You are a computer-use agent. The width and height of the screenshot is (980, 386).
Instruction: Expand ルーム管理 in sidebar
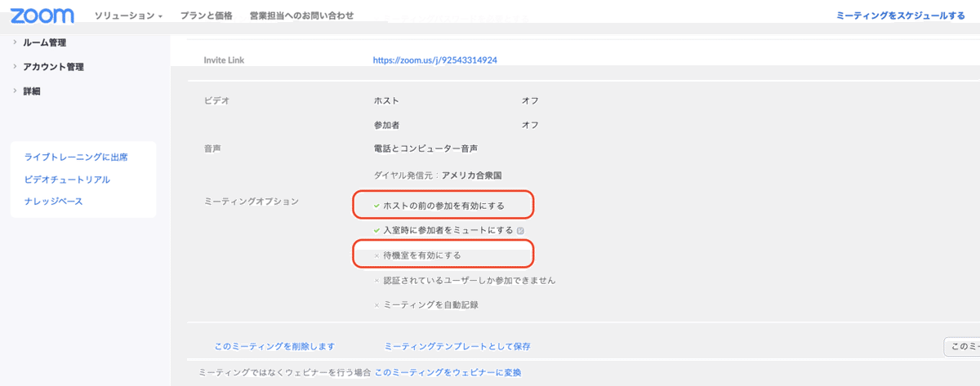[x=46, y=42]
